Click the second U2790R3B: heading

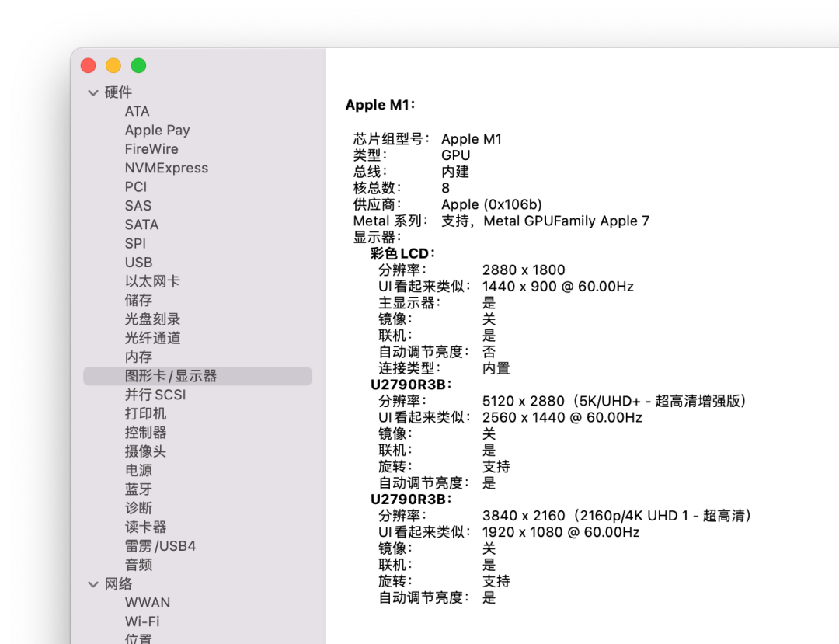[410, 500]
